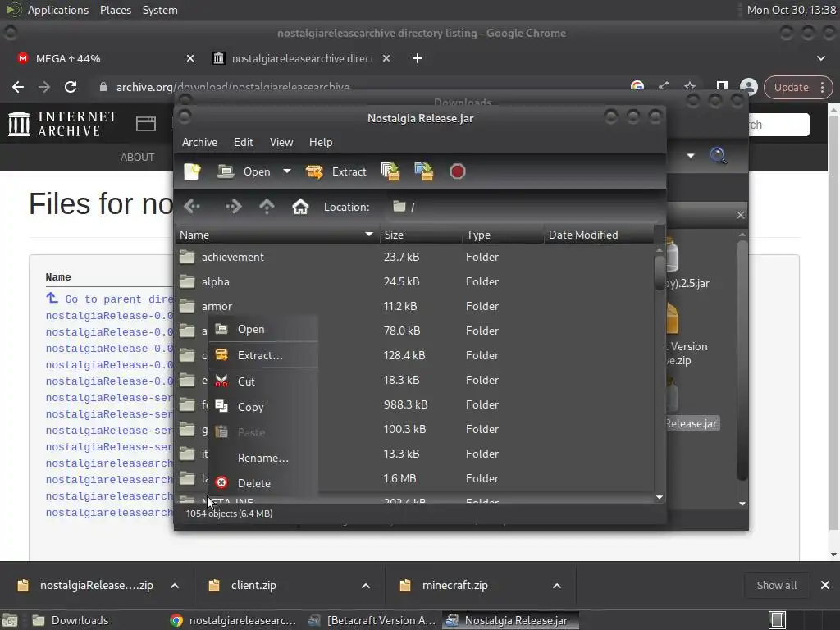The image size is (840, 630).
Task: Select the armor folder row
Action: tap(414, 307)
